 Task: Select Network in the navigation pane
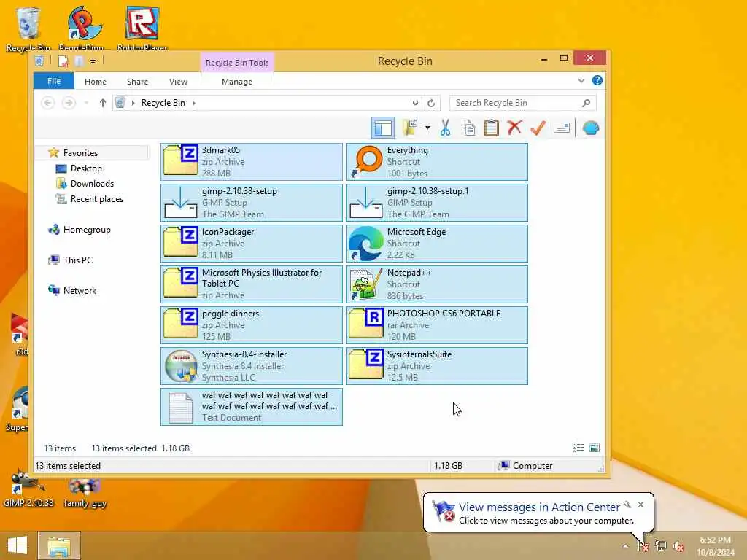coord(80,290)
